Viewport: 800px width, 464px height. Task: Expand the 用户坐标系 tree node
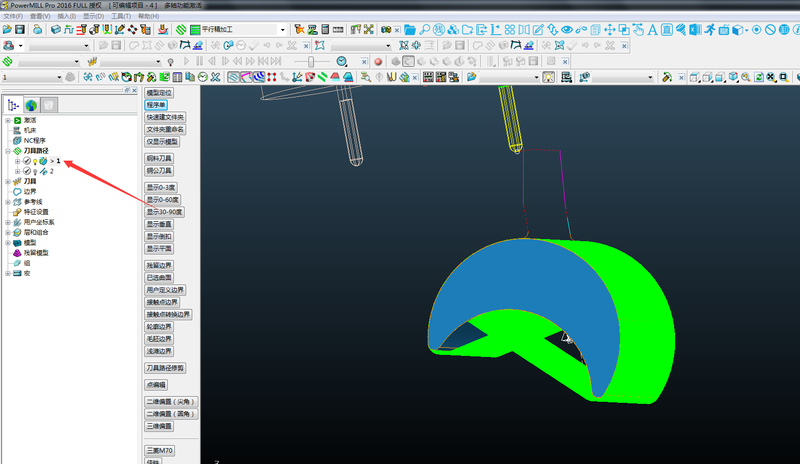8,223
